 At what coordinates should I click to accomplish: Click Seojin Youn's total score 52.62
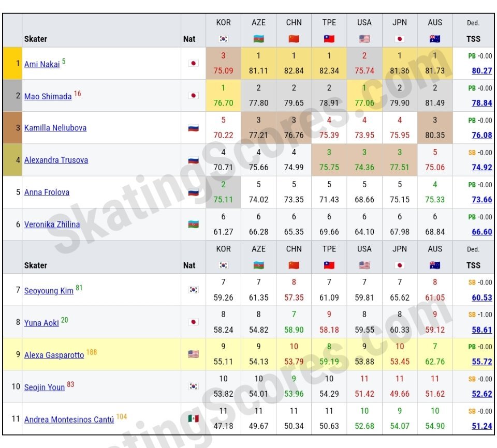click(x=482, y=394)
